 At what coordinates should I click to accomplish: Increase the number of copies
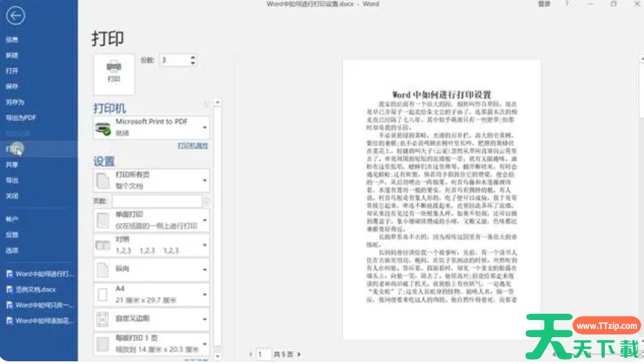point(194,57)
